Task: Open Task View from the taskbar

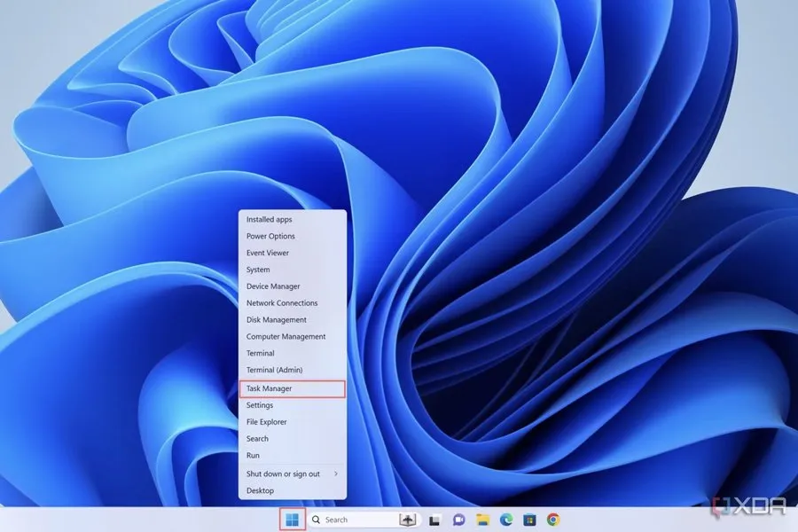Action: coord(435,520)
